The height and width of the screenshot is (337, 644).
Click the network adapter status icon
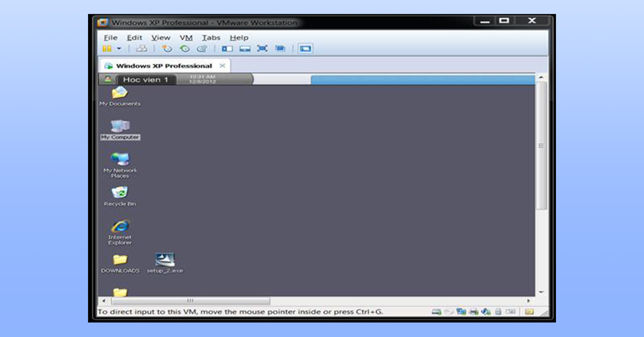(x=460, y=311)
